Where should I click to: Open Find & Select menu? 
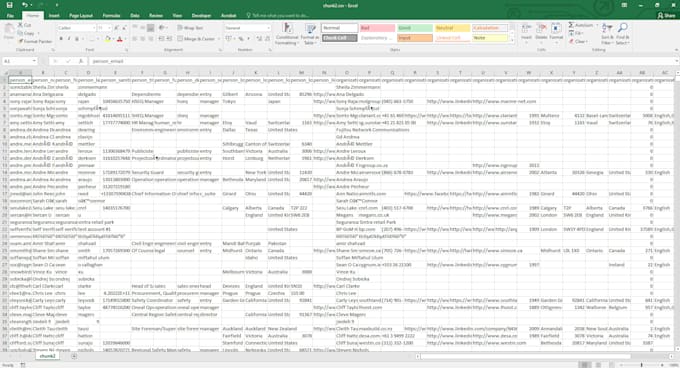click(622, 34)
